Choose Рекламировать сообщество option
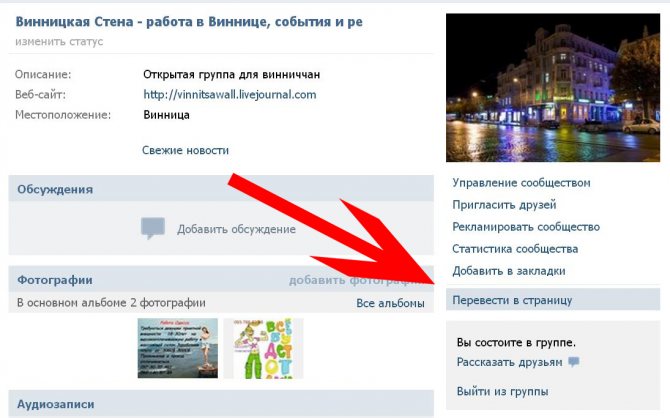The width and height of the screenshot is (670, 418). (526, 227)
